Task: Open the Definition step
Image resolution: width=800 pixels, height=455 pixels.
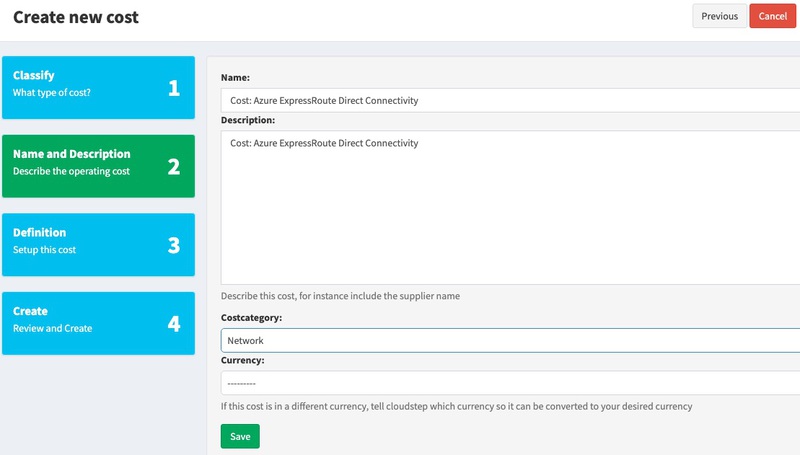Action: pos(98,245)
